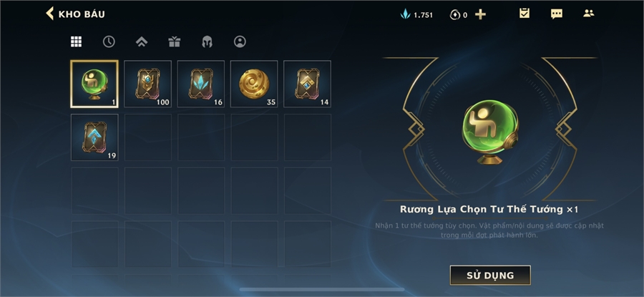This screenshot has width=644, height=297.
Task: Click the plus icon to add currency
Action: [480, 15]
